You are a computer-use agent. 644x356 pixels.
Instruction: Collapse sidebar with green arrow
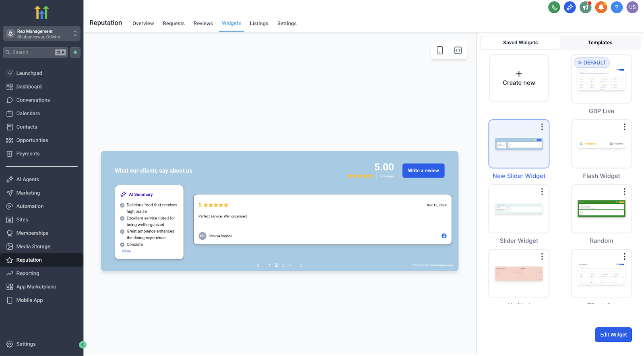[83, 345]
